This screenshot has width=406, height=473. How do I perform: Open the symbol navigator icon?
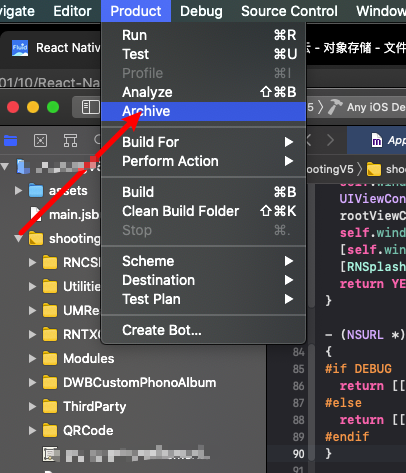pyautogui.click(x=70, y=141)
